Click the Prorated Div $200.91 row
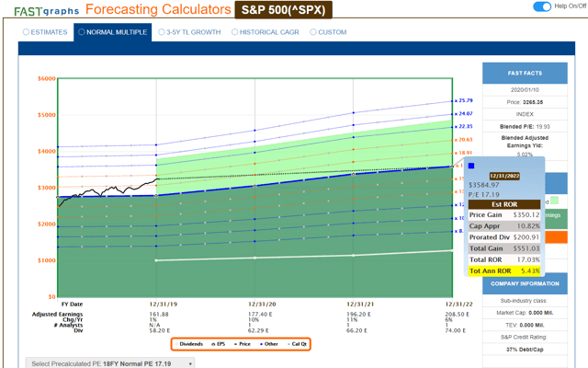Image resolution: width=588 pixels, height=368 pixels. click(x=504, y=237)
